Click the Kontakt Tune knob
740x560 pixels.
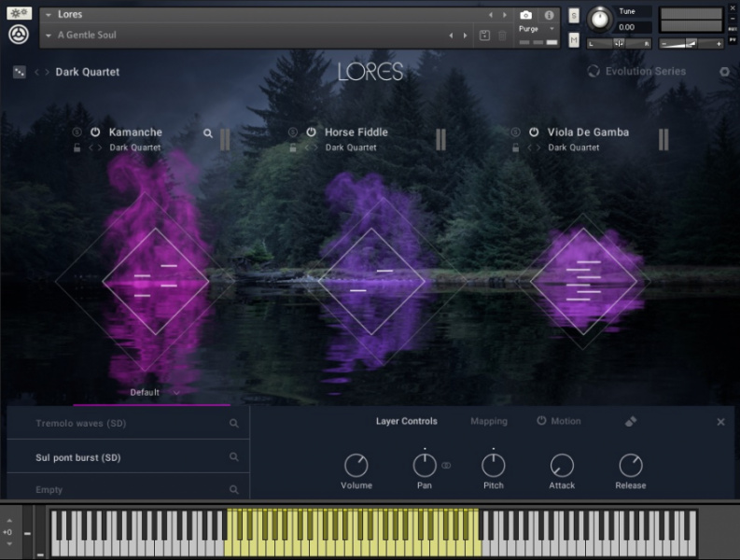600,20
